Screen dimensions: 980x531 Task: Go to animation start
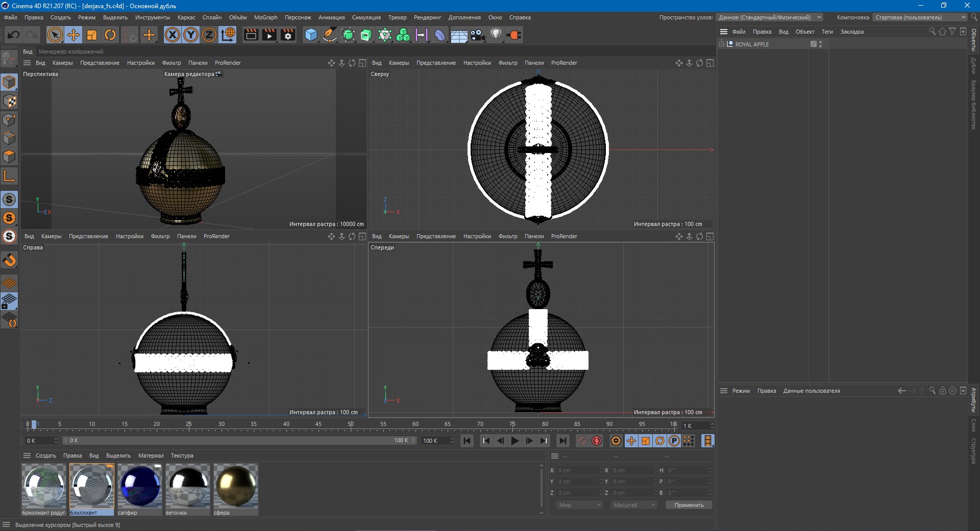467,441
